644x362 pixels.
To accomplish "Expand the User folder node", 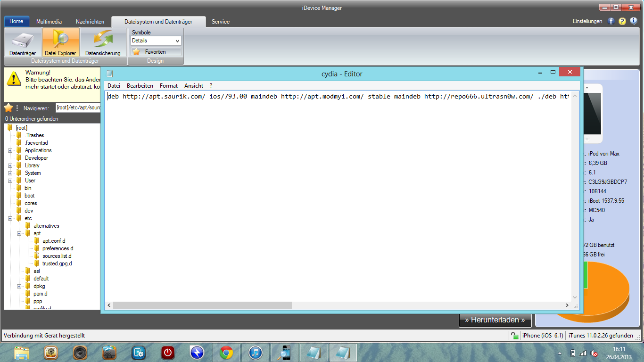I will point(10,181).
